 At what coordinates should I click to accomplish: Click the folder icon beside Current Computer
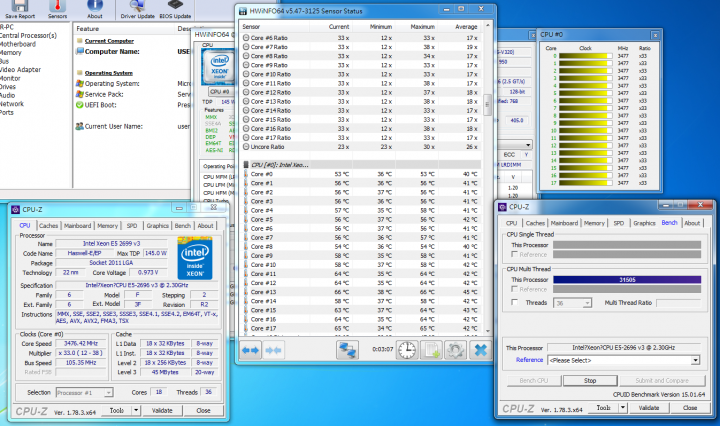pyautogui.click(x=80, y=41)
